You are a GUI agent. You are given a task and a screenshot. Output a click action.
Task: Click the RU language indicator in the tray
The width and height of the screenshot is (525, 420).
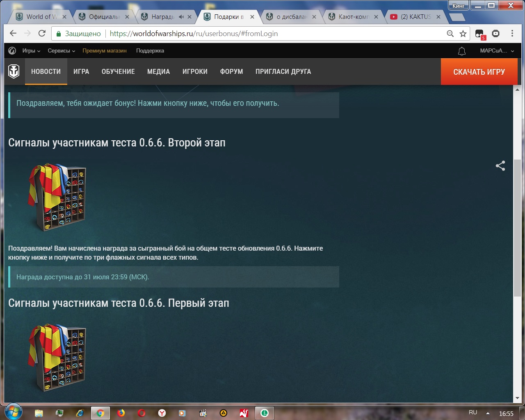[473, 413]
